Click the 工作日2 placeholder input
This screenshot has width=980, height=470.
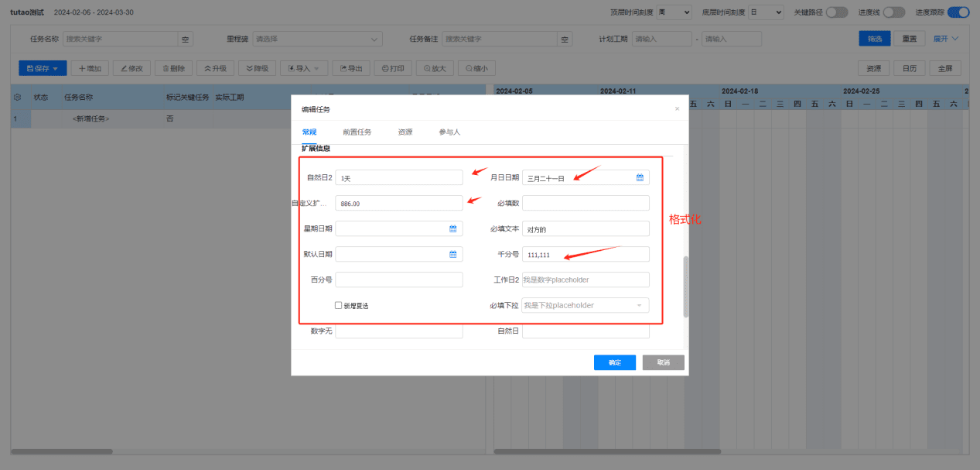[586, 280]
